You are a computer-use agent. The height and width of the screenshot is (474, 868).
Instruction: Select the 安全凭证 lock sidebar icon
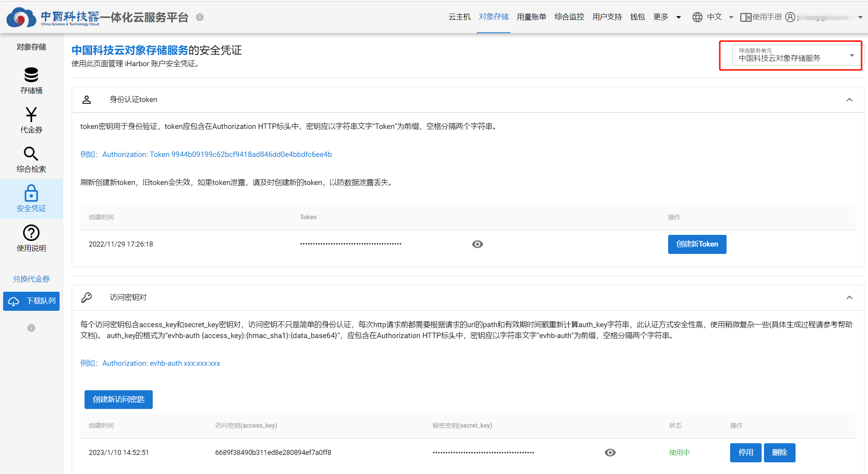point(31,193)
